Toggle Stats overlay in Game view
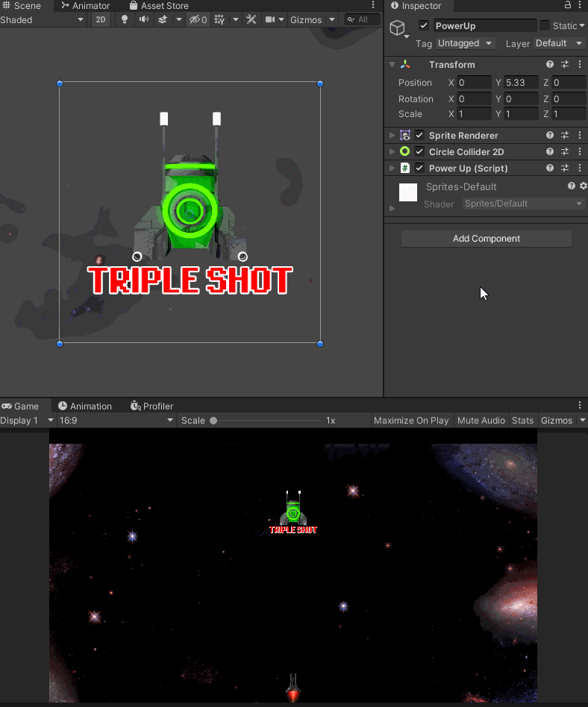Viewport: 588px width, 707px height. (522, 420)
